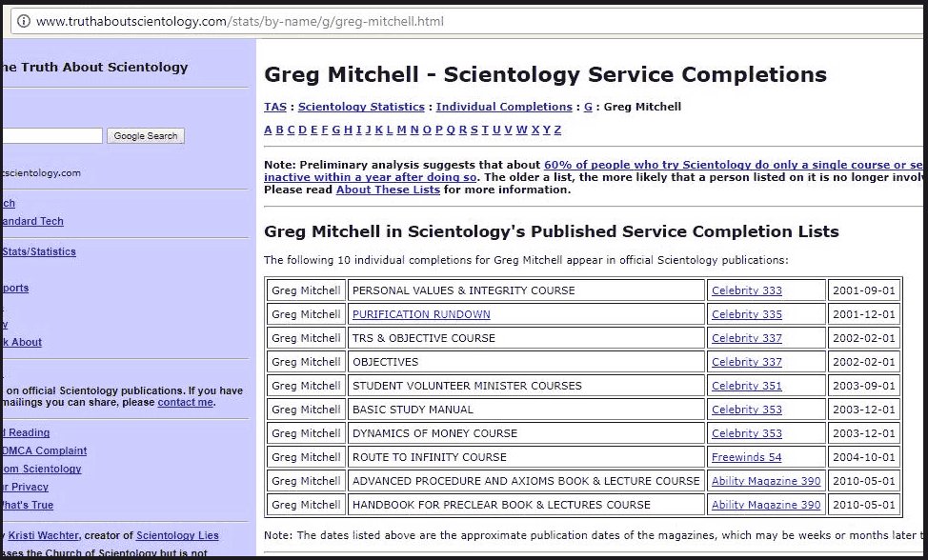Jump to letter Z in alphabet index
Image resolution: width=928 pixels, height=560 pixels.
tap(557, 130)
